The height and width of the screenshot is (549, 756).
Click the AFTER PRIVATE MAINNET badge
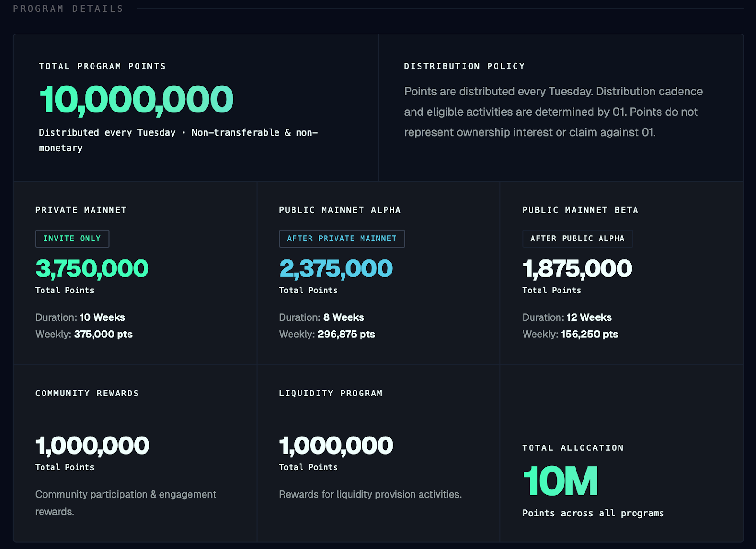(x=342, y=239)
